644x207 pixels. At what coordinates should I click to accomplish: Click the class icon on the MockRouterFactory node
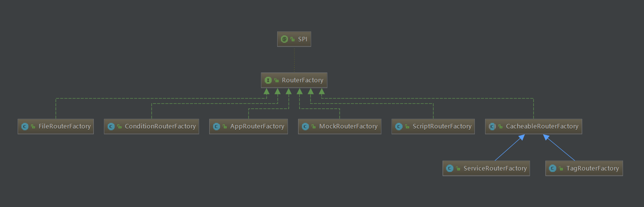(305, 127)
